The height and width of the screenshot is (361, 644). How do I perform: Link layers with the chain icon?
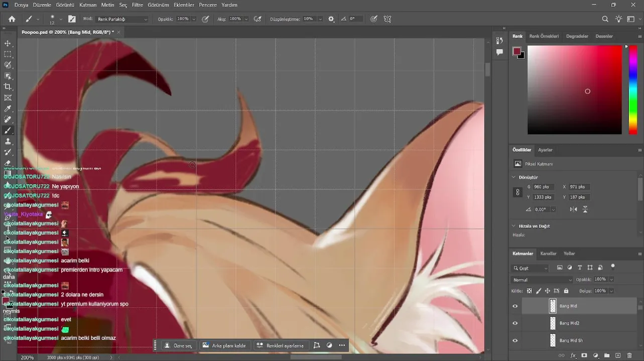pos(562,355)
